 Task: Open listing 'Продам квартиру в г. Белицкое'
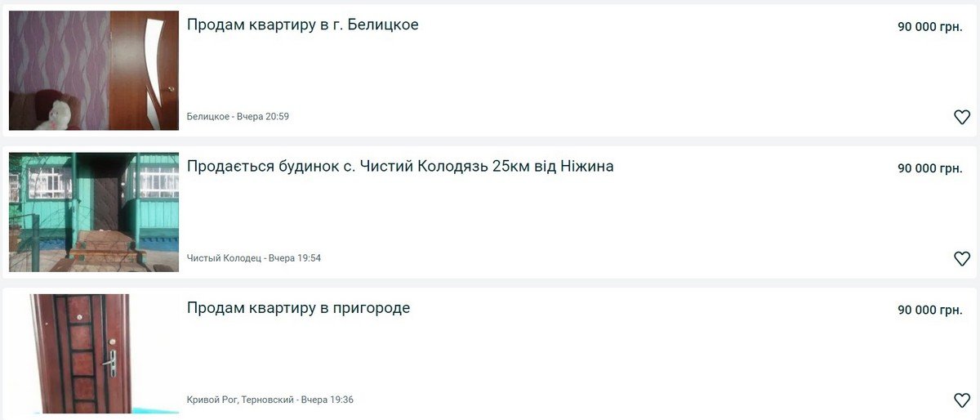[302, 25]
